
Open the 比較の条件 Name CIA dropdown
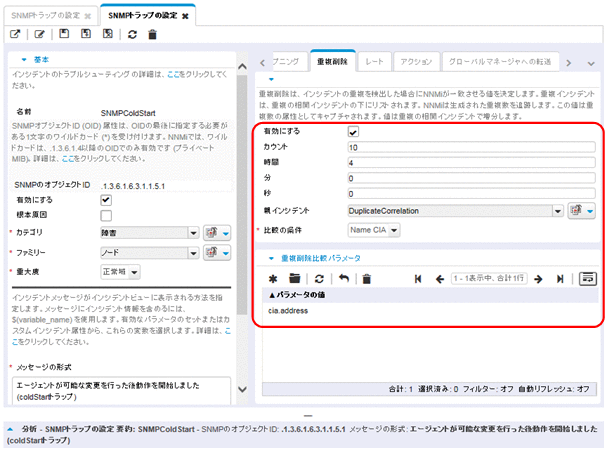(394, 230)
